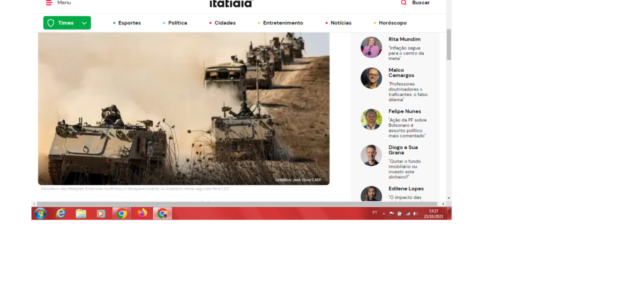Open the Política navigation item

(x=177, y=23)
